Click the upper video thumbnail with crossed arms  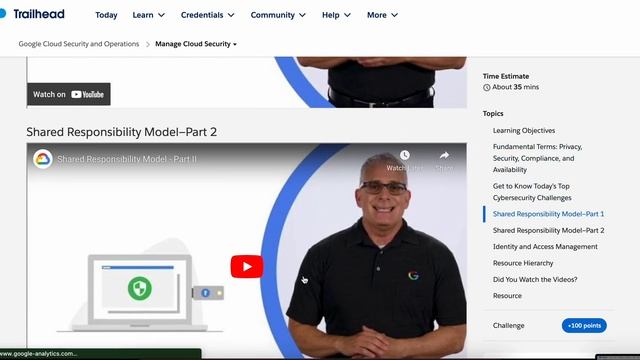click(247, 82)
